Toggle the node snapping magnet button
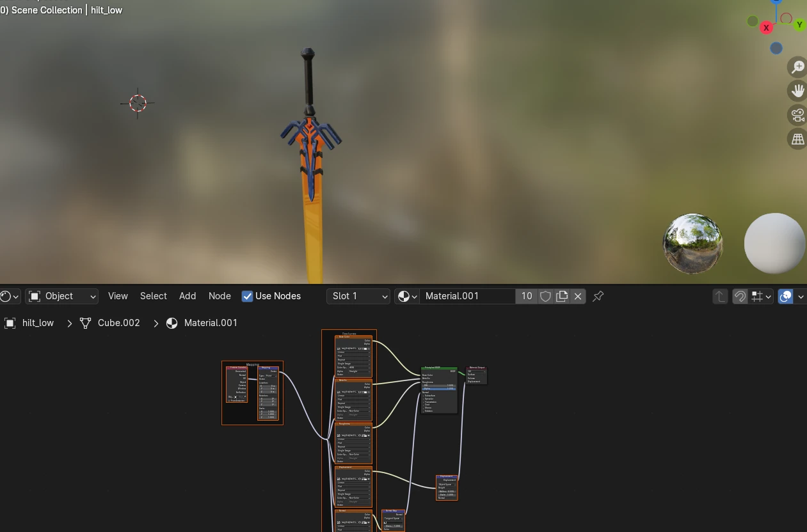807x532 pixels. [x=740, y=296]
